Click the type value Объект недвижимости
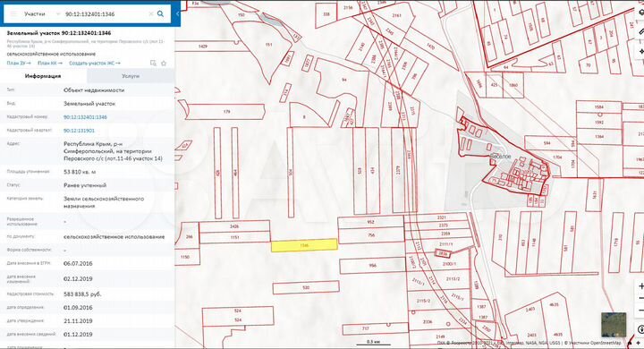644x349 pixels. (94, 90)
